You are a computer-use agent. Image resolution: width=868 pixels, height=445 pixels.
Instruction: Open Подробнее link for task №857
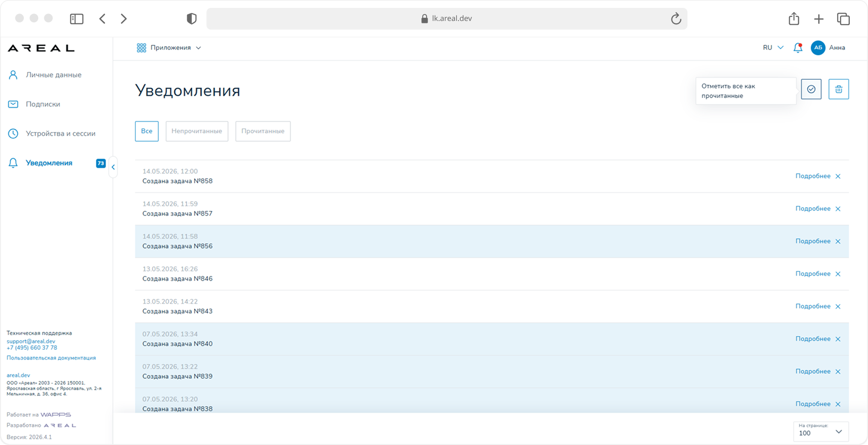pyautogui.click(x=813, y=209)
